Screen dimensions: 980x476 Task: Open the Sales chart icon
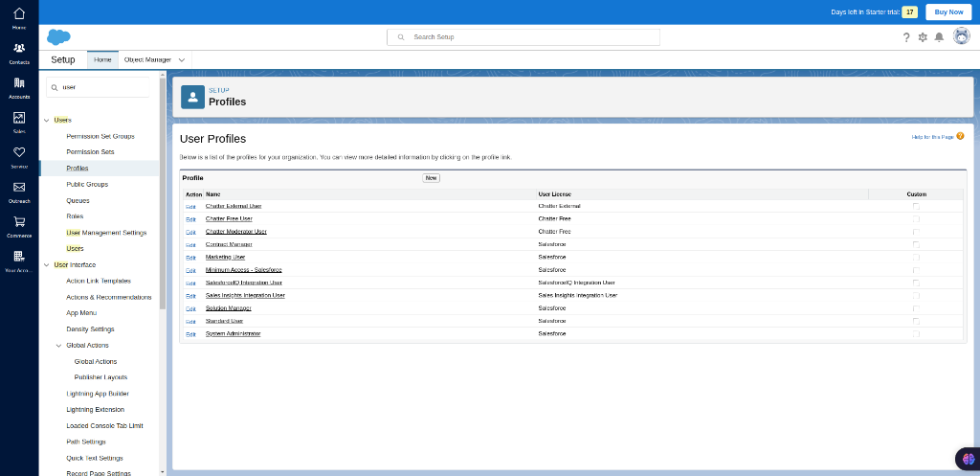[x=19, y=118]
